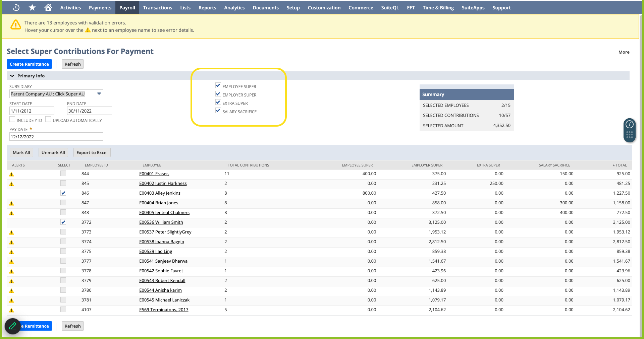This screenshot has height=339, width=644.
Task: Enable the Include YTD checkbox
Action: pos(12,119)
